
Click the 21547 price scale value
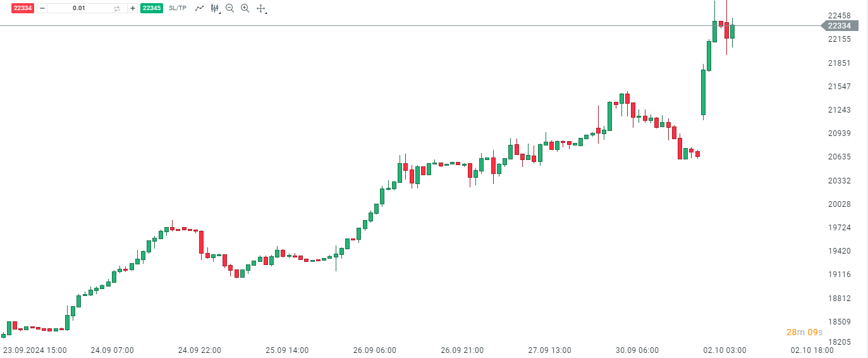click(x=840, y=86)
